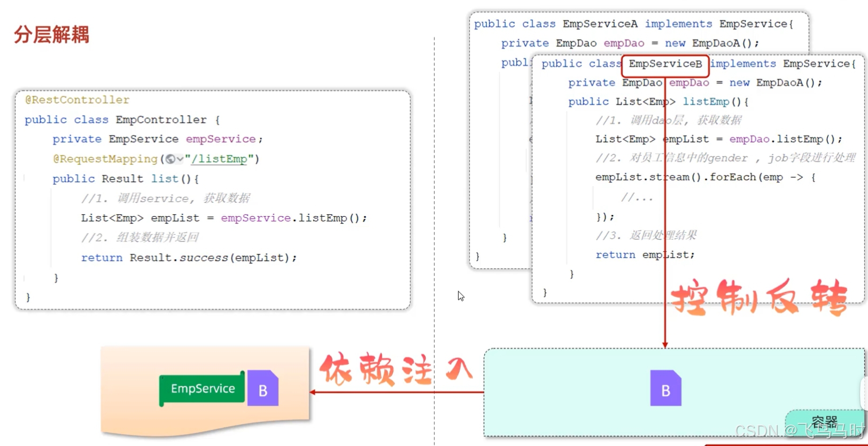Click the return Result.success(empList) line
The image size is (868, 446).
189,258
